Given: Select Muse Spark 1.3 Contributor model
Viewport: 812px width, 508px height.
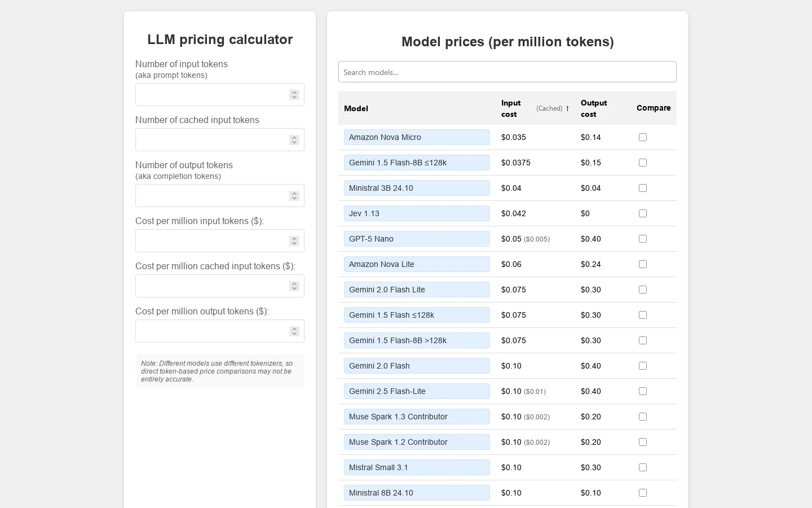Looking at the screenshot, I should (417, 417).
